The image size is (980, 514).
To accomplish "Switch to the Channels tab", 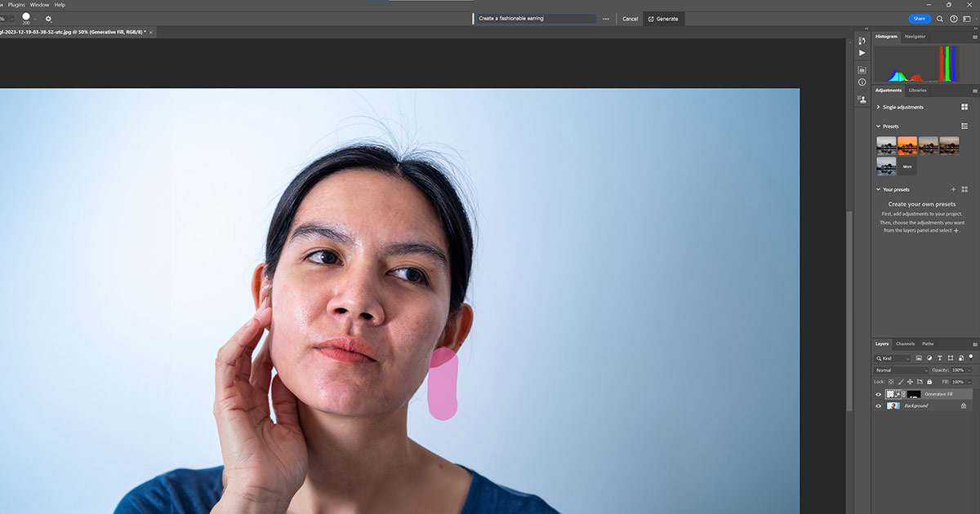I will tap(905, 343).
